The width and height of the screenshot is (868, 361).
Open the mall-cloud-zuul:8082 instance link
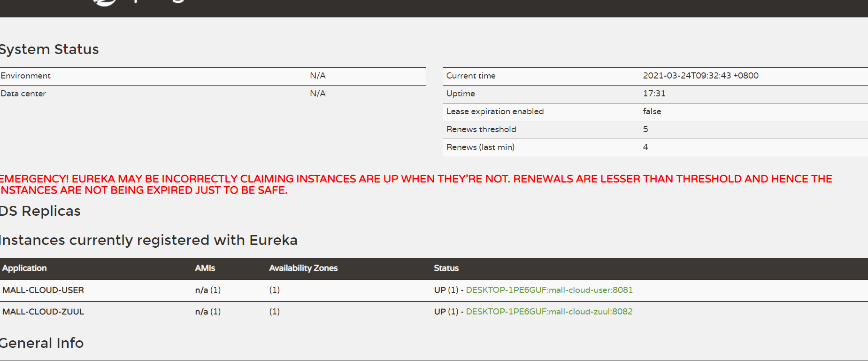point(549,312)
